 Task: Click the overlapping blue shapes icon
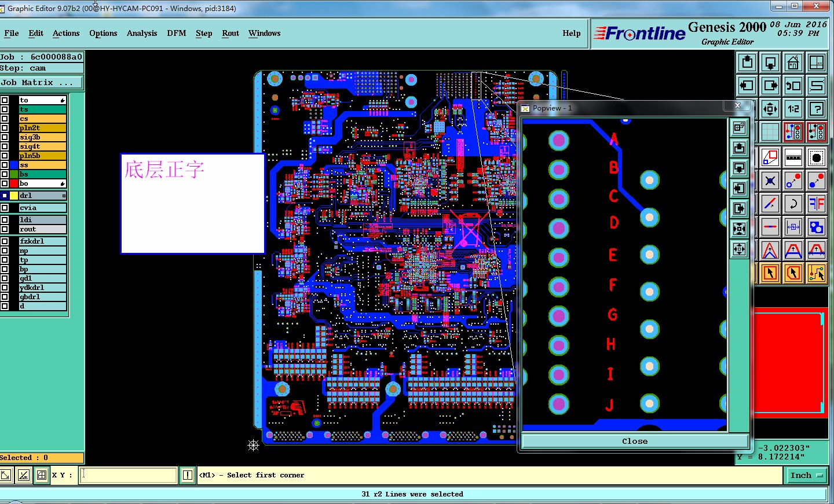816,227
